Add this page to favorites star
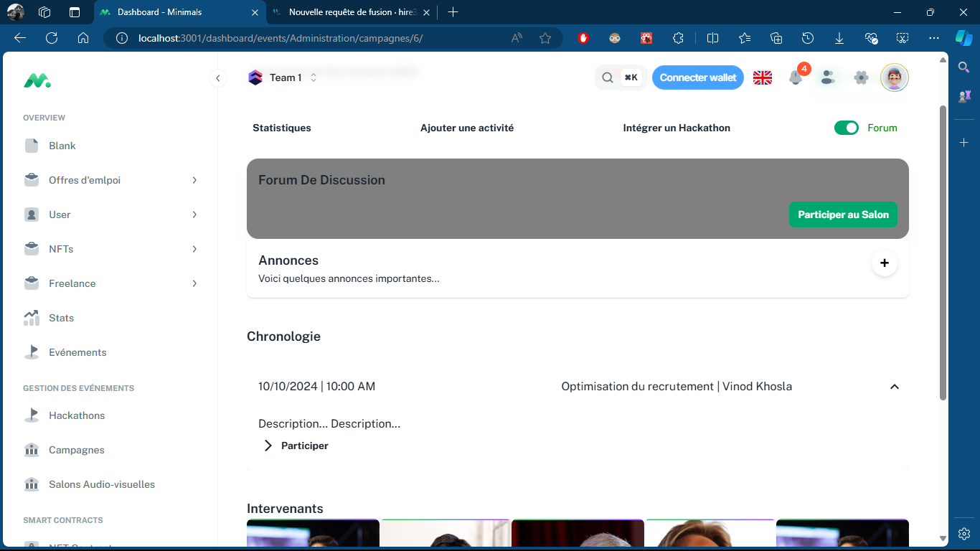 tap(545, 38)
